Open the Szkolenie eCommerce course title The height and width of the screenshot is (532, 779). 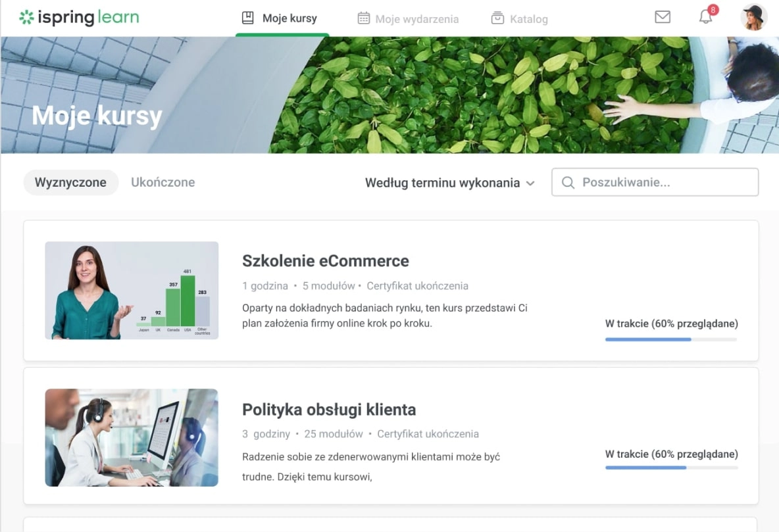pos(326,261)
